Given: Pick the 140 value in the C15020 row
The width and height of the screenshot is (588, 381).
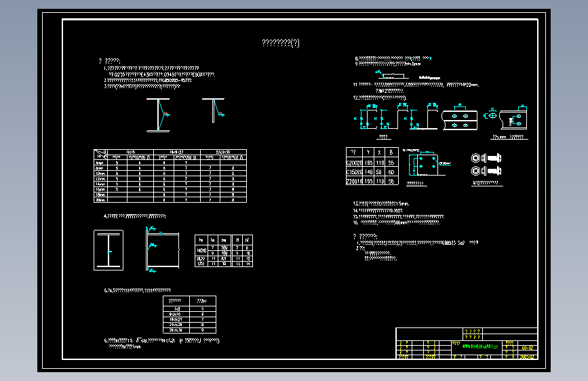Looking at the screenshot, I should click(369, 172).
